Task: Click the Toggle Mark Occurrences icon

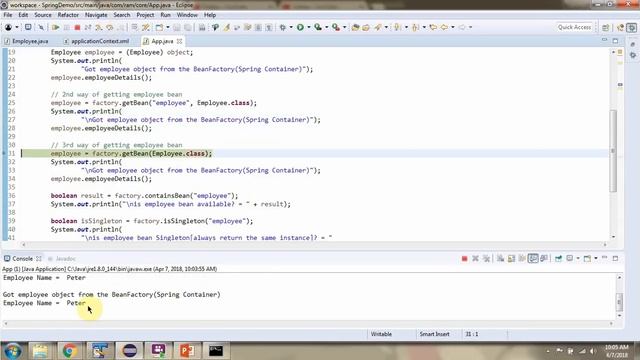Action: tap(227, 27)
